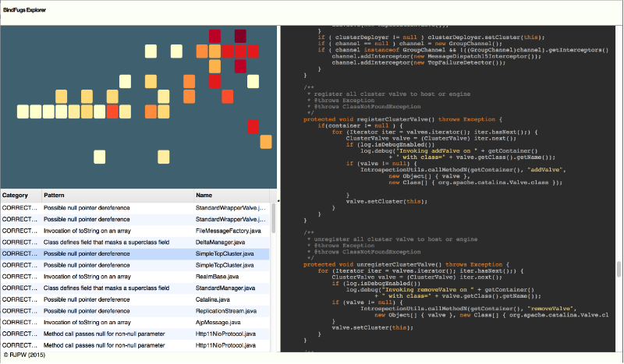624x364 pixels.
Task: Sort the table by Pattern column header
Action: coord(118,196)
